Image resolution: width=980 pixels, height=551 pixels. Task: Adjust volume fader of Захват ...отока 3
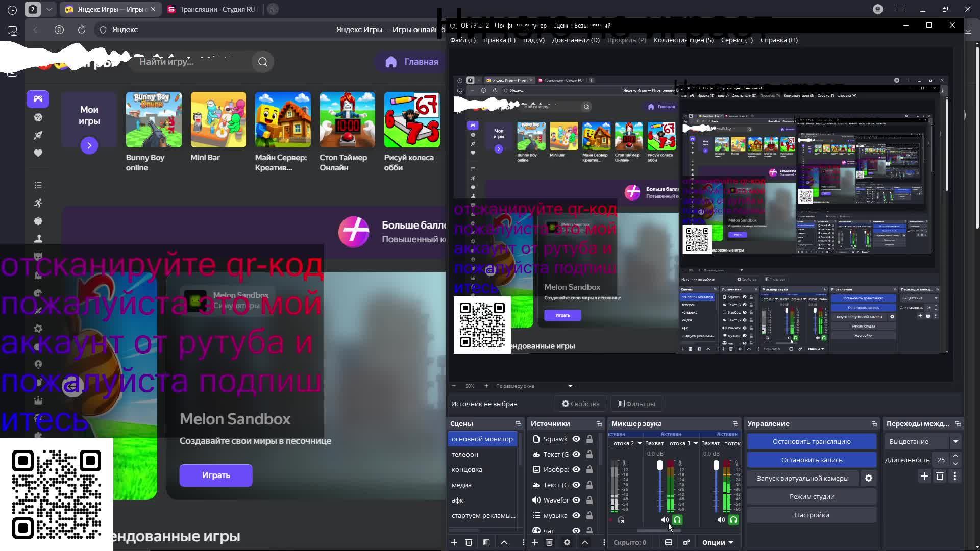coord(660,465)
